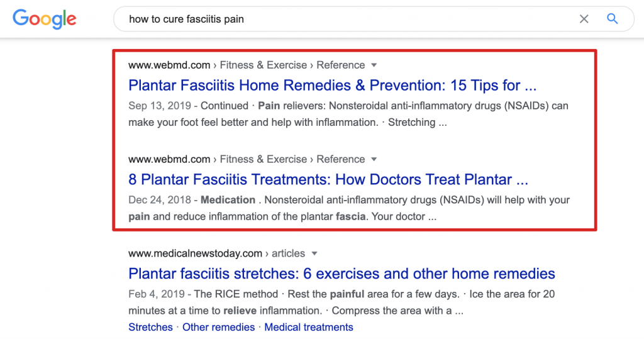This screenshot has height=339, width=644.
Task: Clear the search query with the X icon
Action: (x=584, y=19)
